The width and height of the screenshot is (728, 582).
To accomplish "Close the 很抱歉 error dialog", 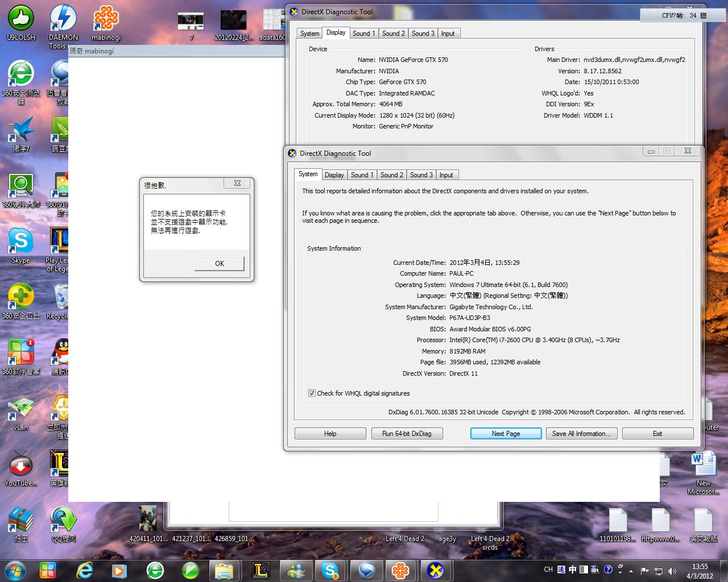I will coord(237,184).
